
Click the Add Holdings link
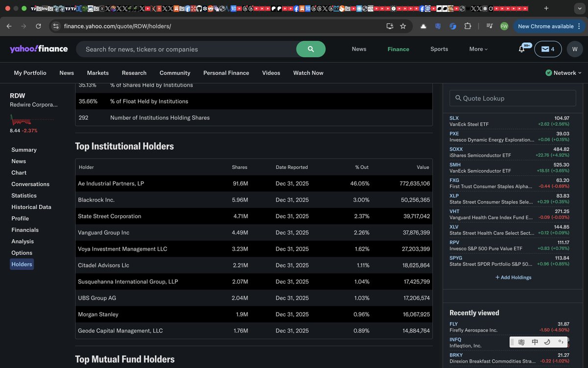click(513, 277)
